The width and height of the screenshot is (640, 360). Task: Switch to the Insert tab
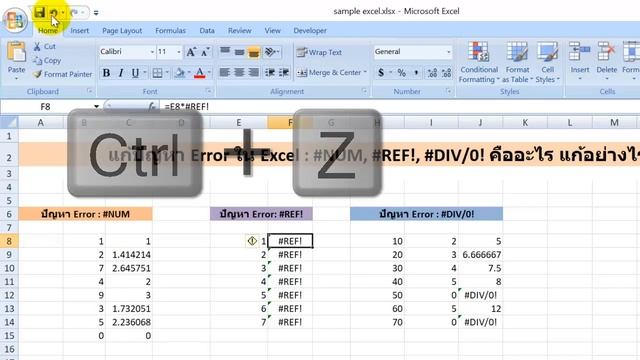click(80, 31)
